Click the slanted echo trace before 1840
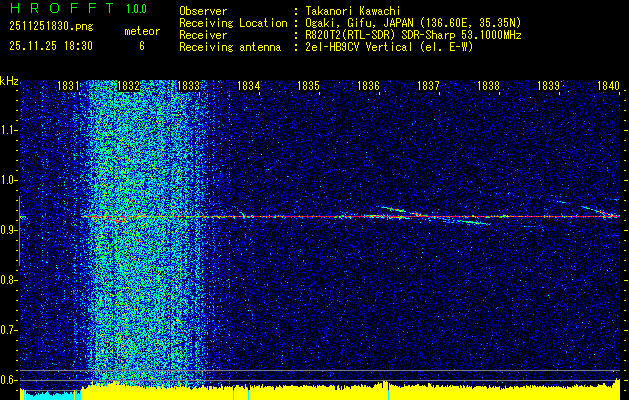Image resolution: width=629 pixels, height=400 pixels. click(599, 211)
